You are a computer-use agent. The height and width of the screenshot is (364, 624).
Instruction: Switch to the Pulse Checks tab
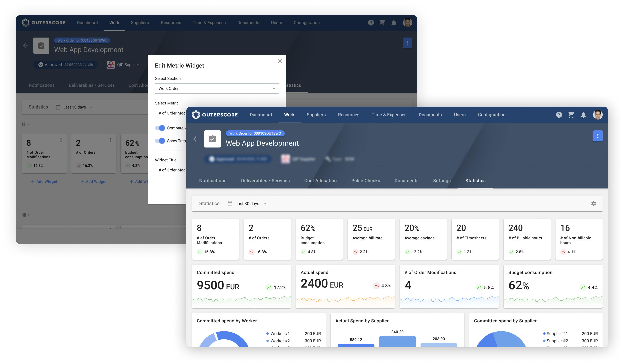pyautogui.click(x=366, y=181)
